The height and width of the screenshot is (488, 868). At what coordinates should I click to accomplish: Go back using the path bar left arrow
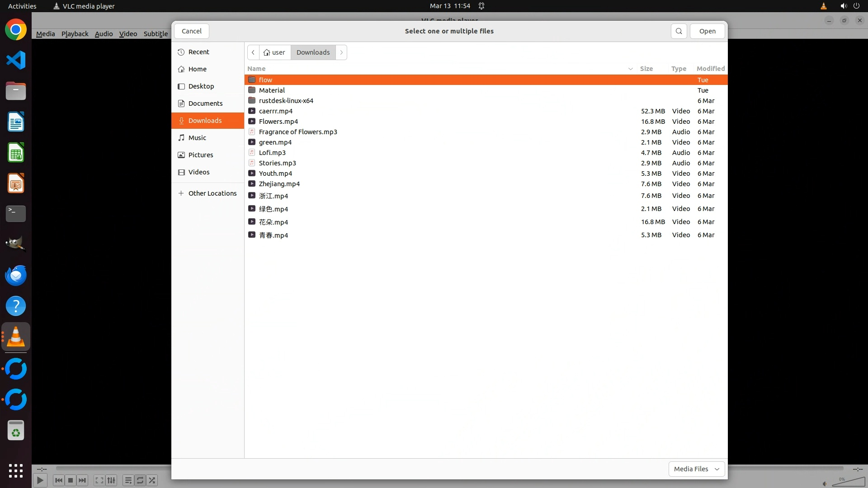click(253, 52)
